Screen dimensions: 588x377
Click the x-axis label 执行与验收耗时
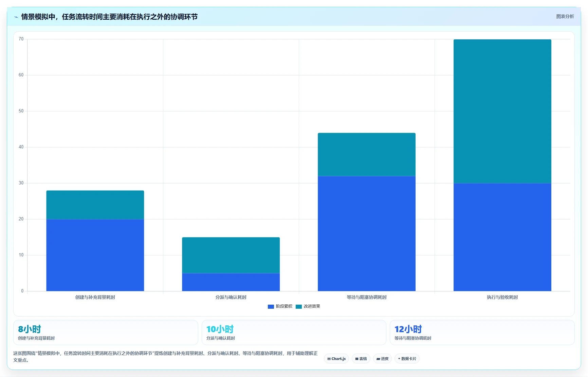tap(502, 297)
